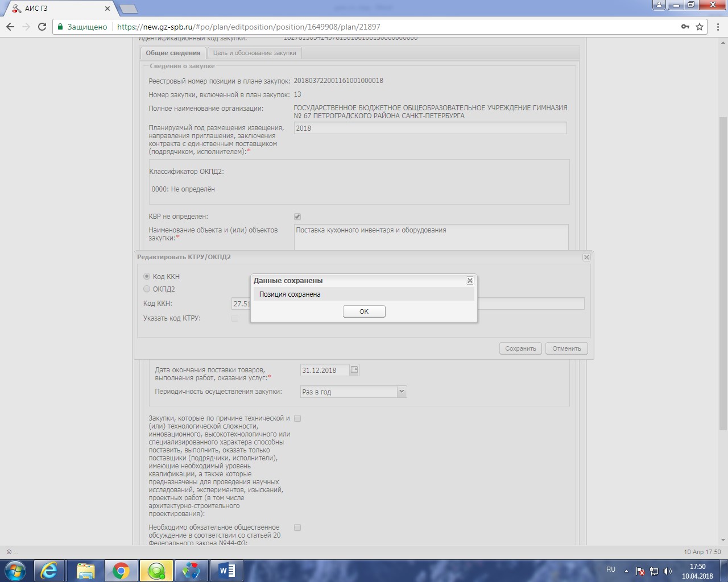728x582 pixels.
Task: Click the network status tray icon
Action: pyautogui.click(x=654, y=571)
